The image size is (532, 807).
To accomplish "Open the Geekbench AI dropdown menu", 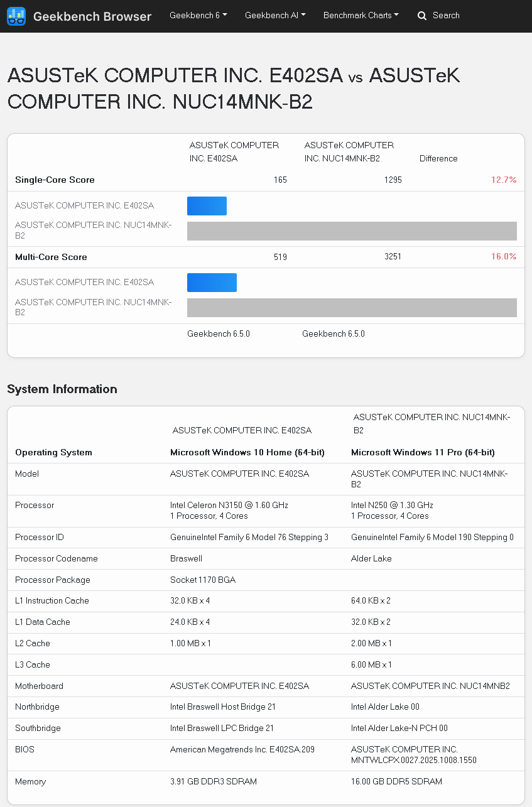I will [x=275, y=15].
